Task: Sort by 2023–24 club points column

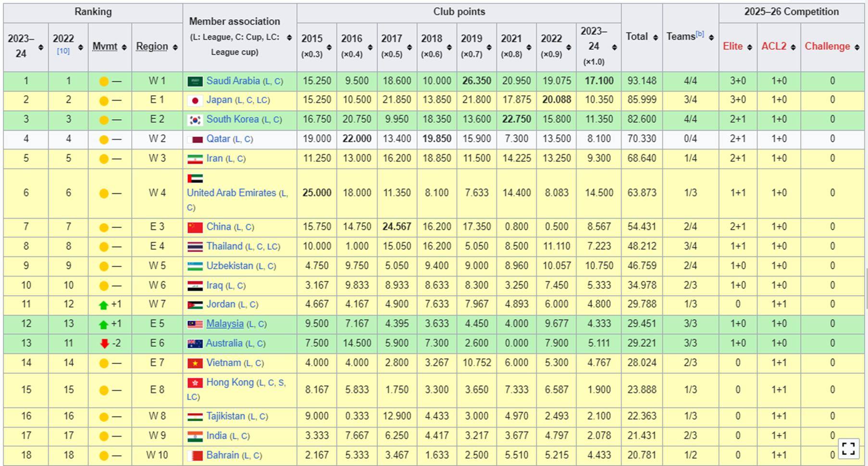Action: click(x=614, y=47)
